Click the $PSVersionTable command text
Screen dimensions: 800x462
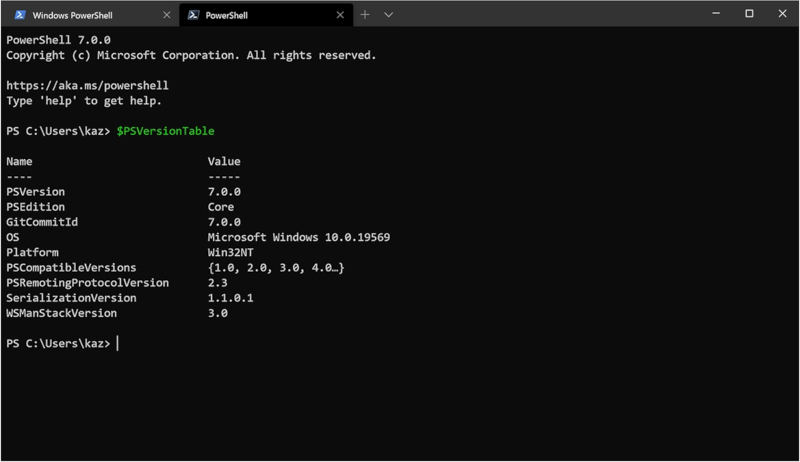click(x=165, y=131)
